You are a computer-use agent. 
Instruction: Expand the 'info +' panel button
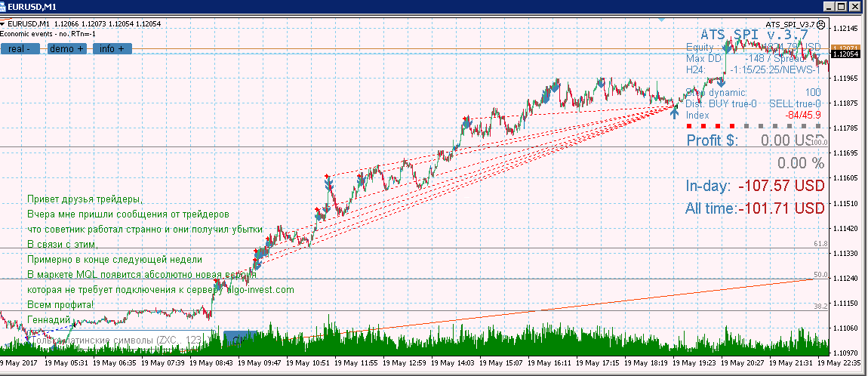[112, 49]
